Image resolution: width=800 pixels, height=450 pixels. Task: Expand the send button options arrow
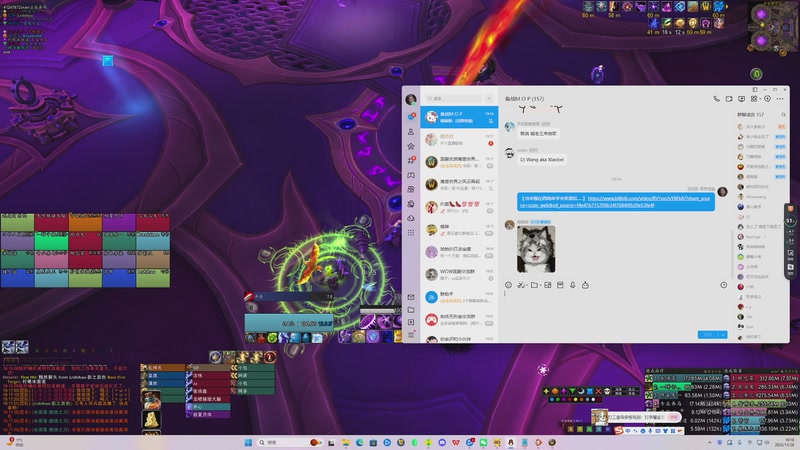coord(723,335)
